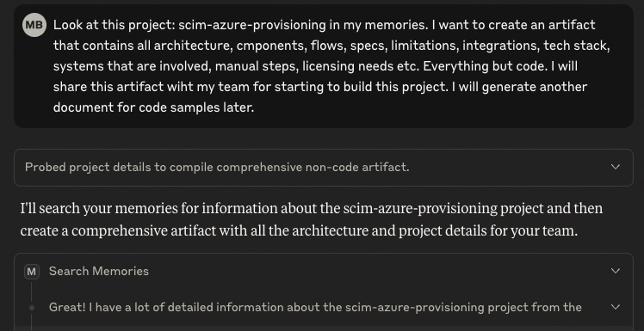Click the M icon beside Search Memories

[32, 272]
